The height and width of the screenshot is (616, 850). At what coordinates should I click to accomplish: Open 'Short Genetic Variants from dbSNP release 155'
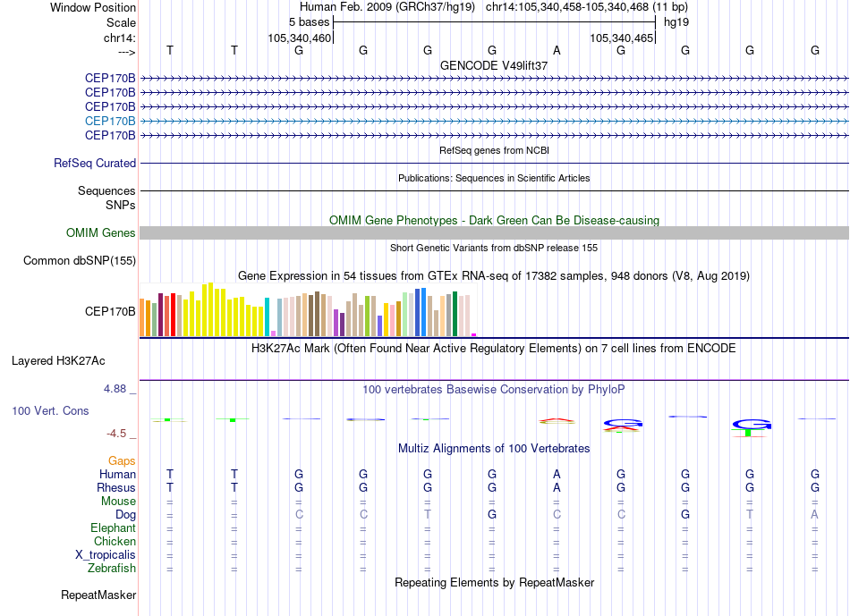tap(494, 249)
